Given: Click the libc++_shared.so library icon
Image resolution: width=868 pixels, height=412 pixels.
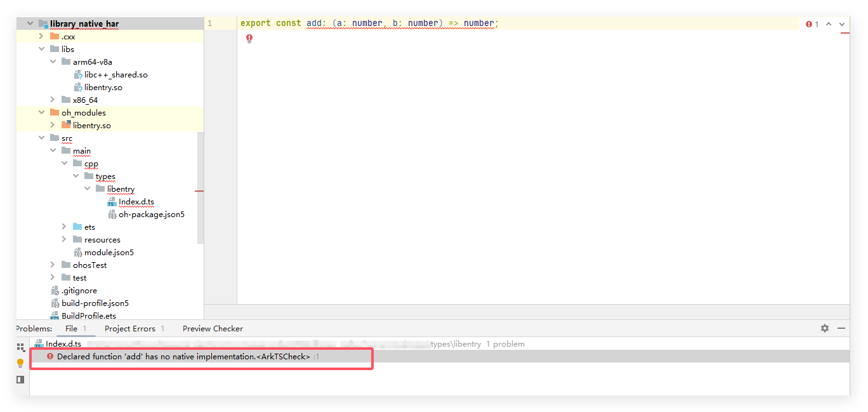Looking at the screenshot, I should (x=79, y=74).
